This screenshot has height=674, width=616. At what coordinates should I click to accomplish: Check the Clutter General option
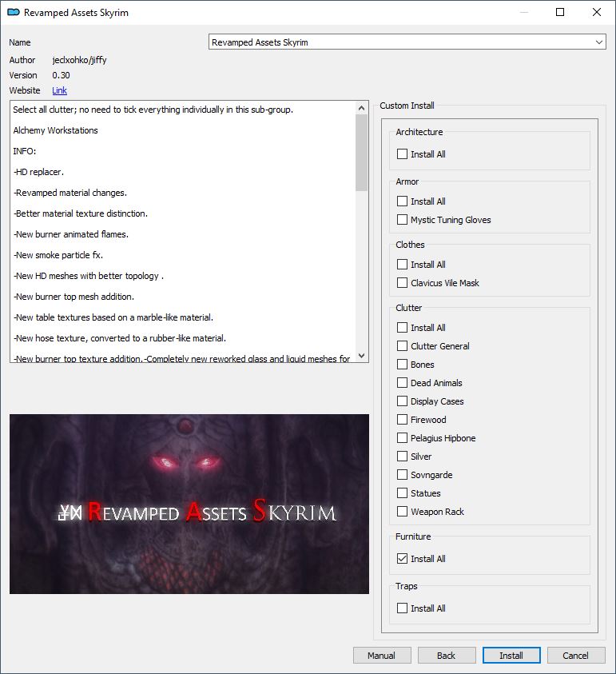pos(402,346)
